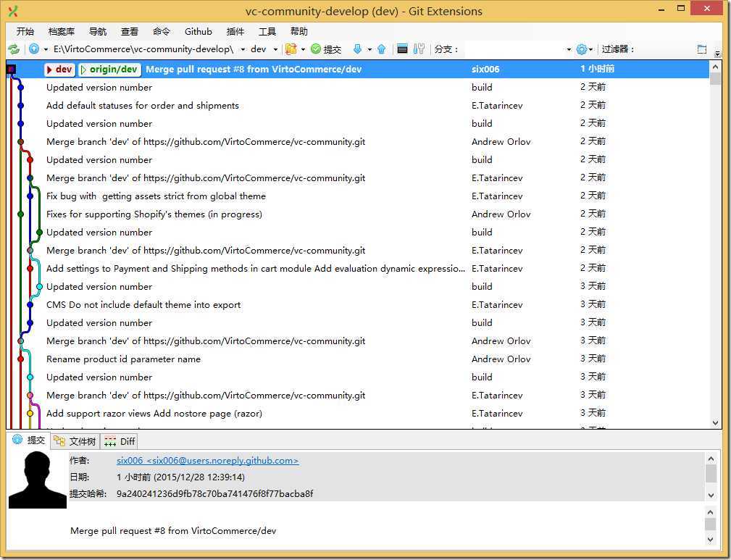Open the dev branch selector dropdown

pos(275,49)
